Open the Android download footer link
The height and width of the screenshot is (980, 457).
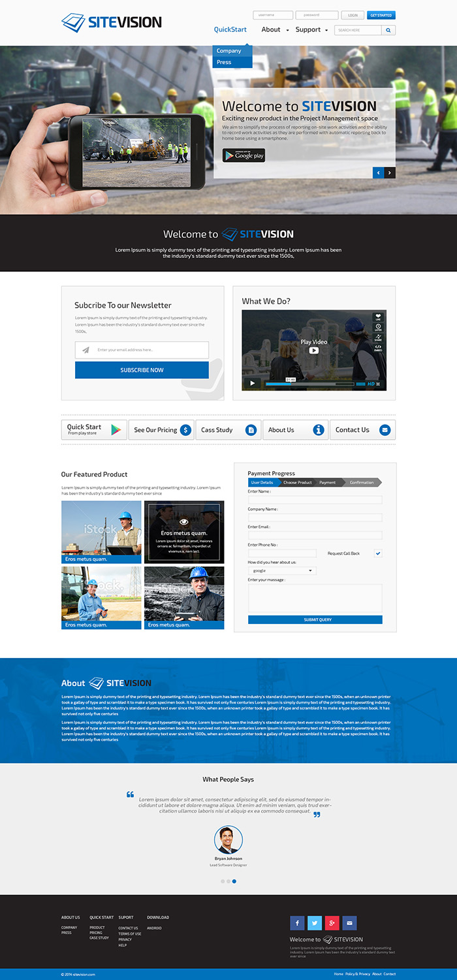point(154,928)
